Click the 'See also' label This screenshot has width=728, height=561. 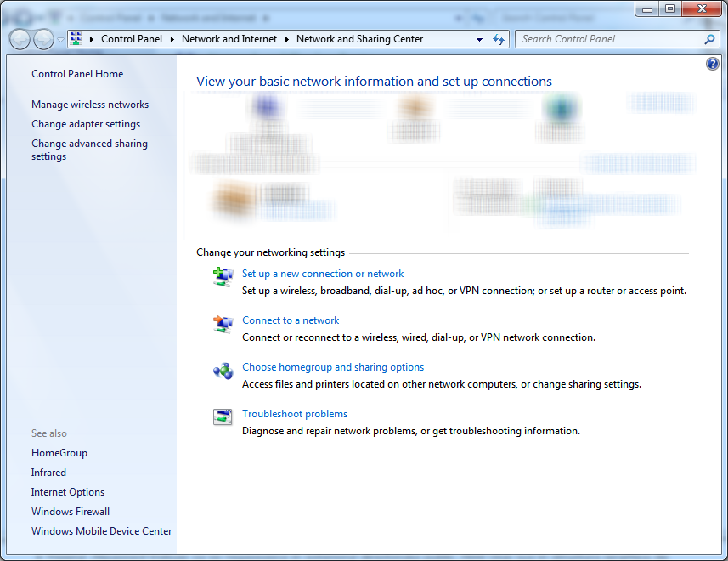[x=49, y=433]
